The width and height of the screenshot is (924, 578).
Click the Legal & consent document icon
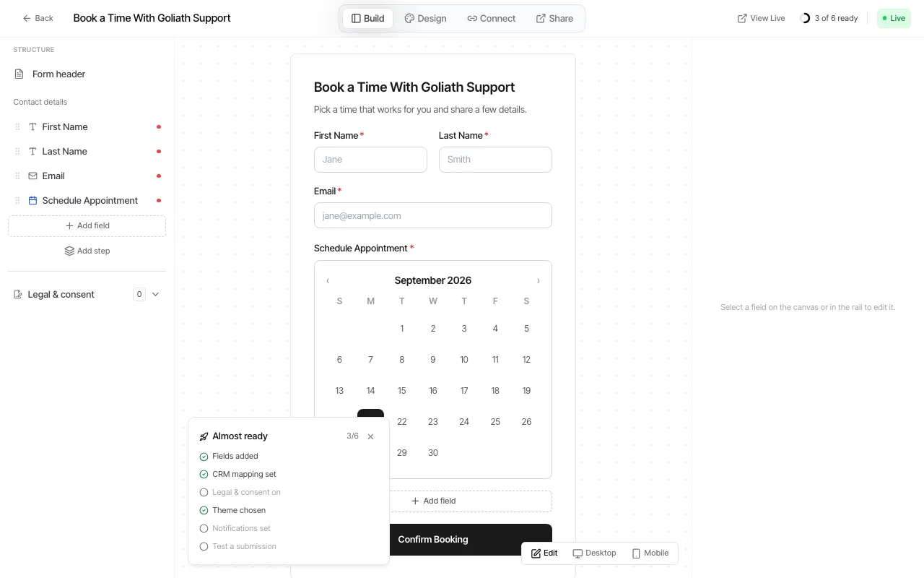point(18,294)
